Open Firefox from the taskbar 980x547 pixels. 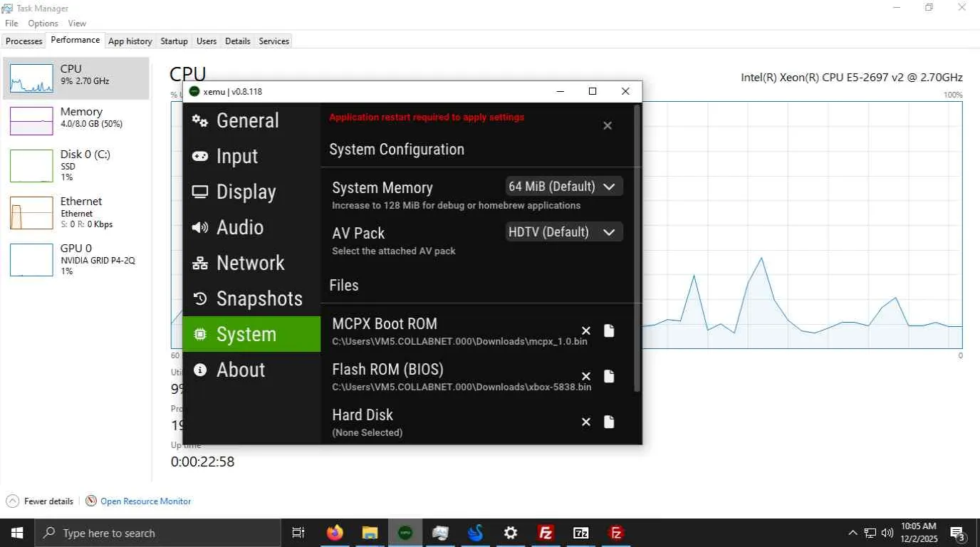coord(335,533)
